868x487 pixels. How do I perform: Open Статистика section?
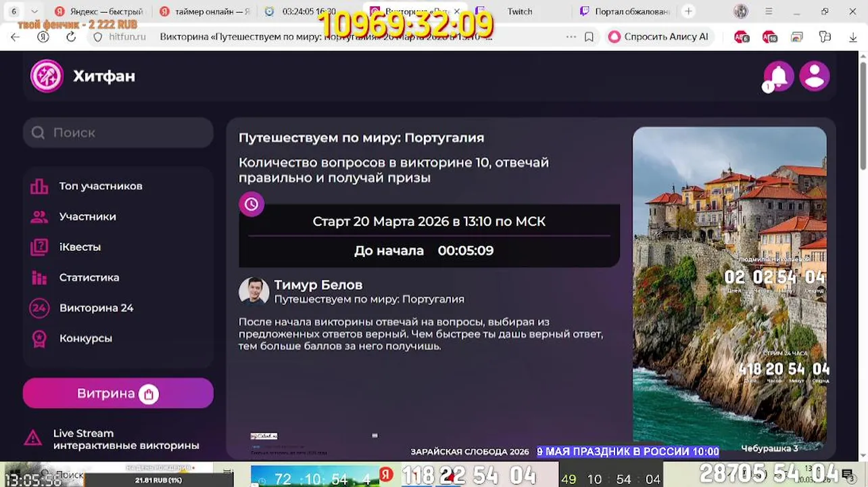89,277
